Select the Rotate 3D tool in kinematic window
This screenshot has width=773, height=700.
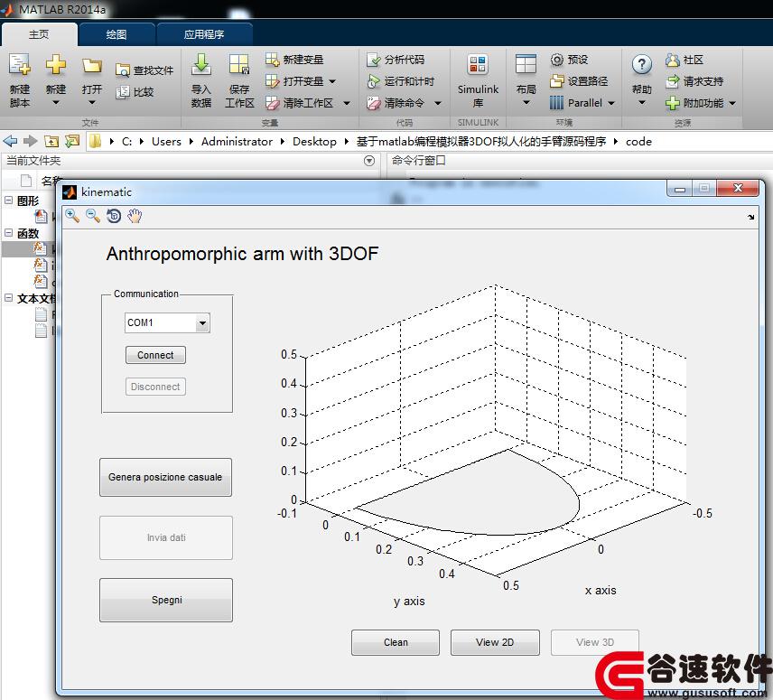point(114,216)
